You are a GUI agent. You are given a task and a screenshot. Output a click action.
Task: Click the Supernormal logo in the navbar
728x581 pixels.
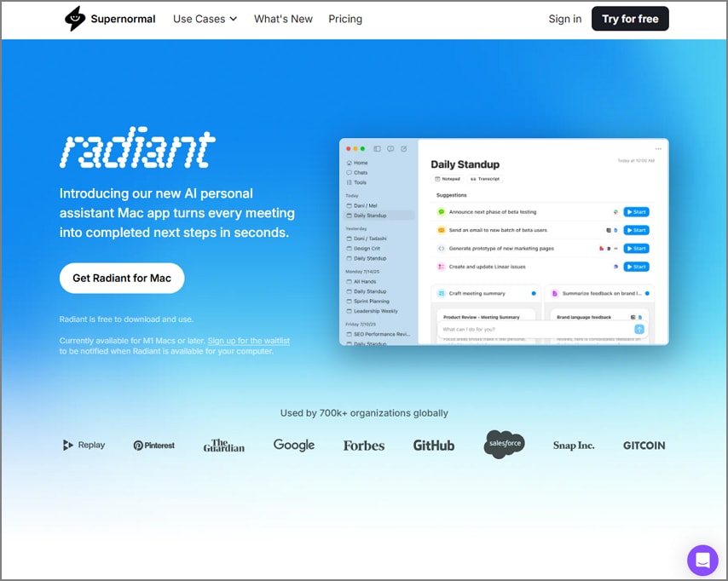(x=109, y=18)
